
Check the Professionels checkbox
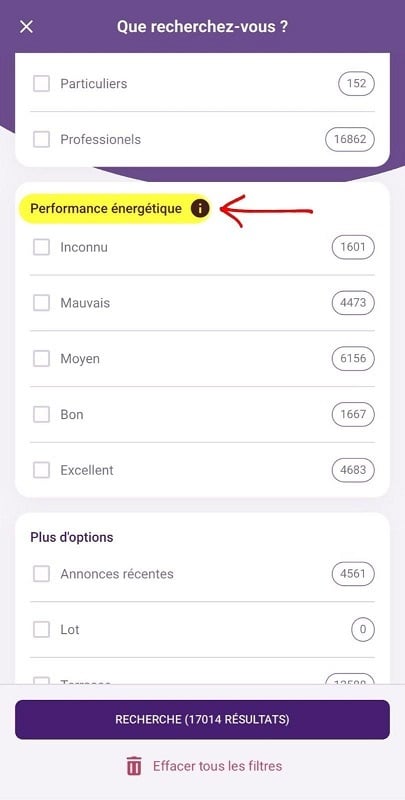(x=41, y=139)
